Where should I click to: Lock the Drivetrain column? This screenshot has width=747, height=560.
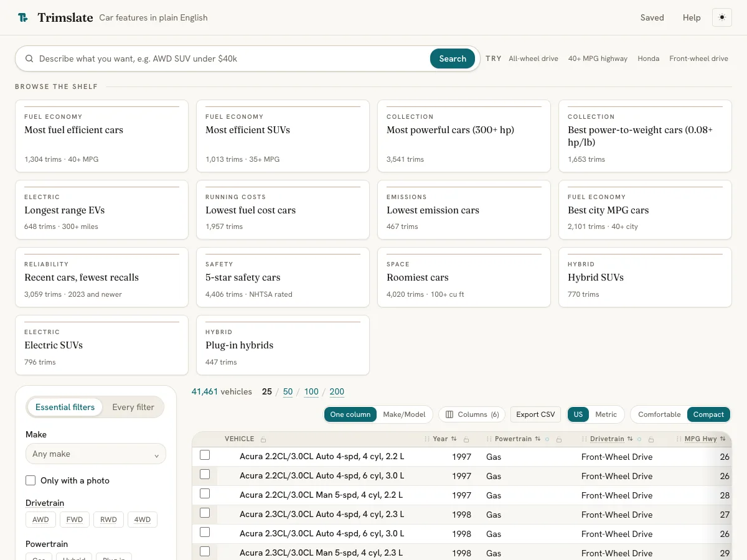click(651, 439)
